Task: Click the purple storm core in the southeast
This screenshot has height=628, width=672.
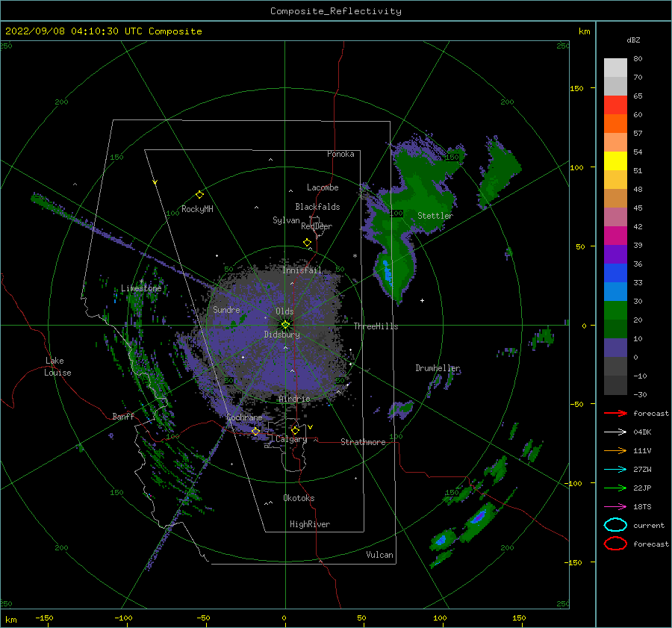Action: (479, 517)
